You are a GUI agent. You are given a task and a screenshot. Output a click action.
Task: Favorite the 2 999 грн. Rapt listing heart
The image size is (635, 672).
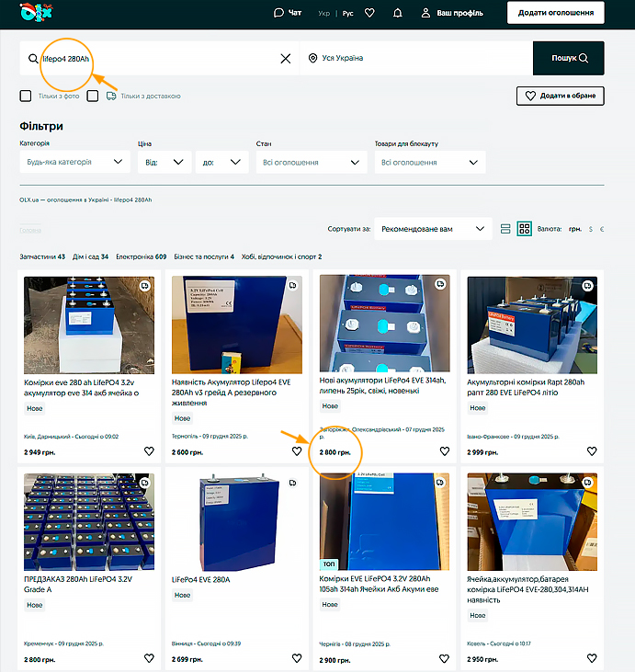(592, 451)
